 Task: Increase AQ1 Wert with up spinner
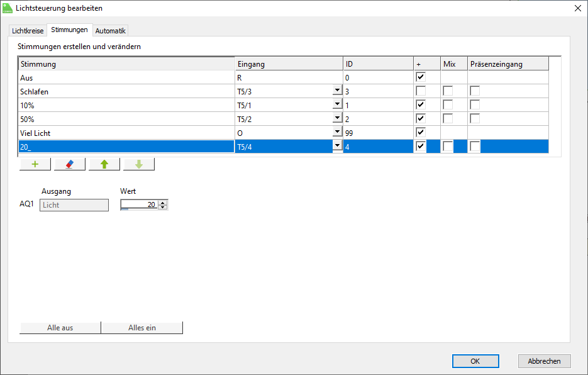[164, 202]
